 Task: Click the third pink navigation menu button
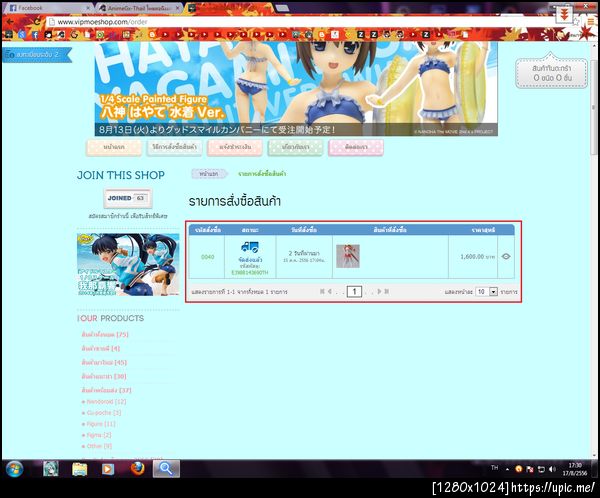[235, 147]
